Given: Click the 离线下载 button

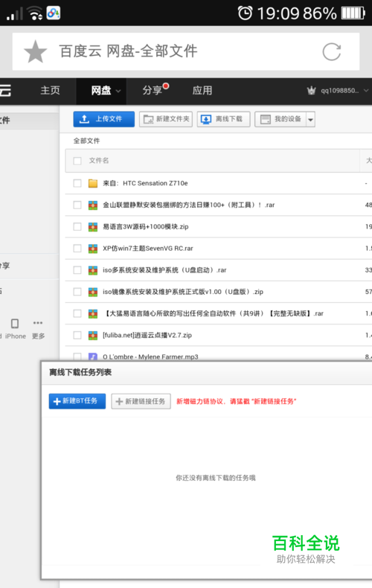Looking at the screenshot, I should 223,119.
